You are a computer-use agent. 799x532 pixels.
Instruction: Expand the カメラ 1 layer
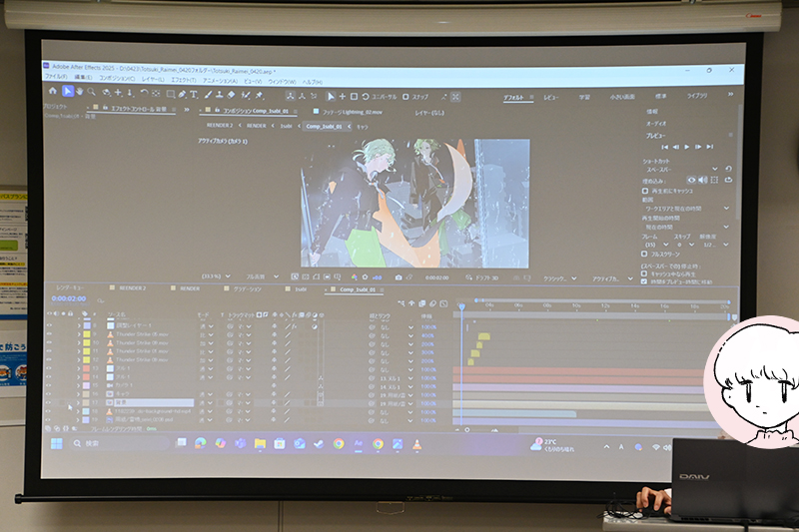79,385
